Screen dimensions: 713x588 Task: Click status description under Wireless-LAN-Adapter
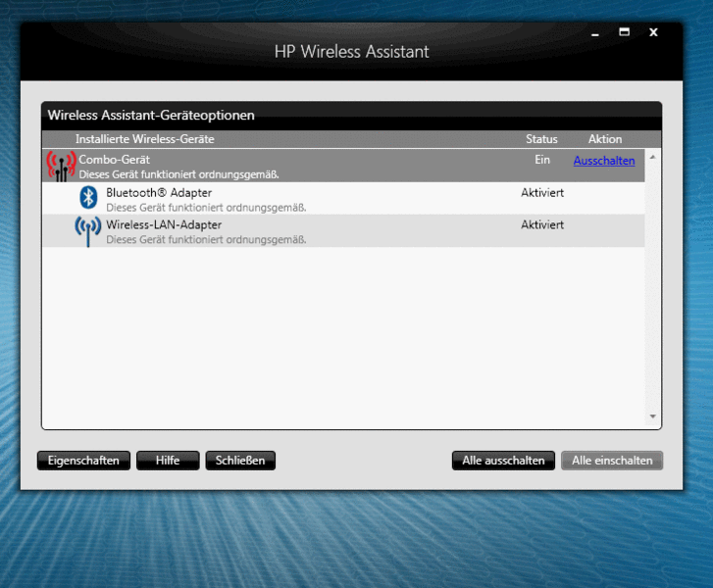[206, 239]
